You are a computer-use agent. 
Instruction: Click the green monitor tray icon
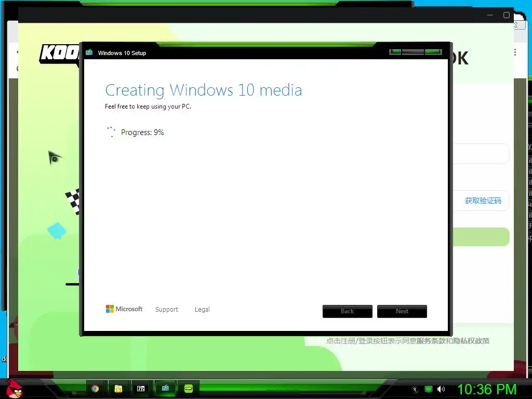click(429, 390)
